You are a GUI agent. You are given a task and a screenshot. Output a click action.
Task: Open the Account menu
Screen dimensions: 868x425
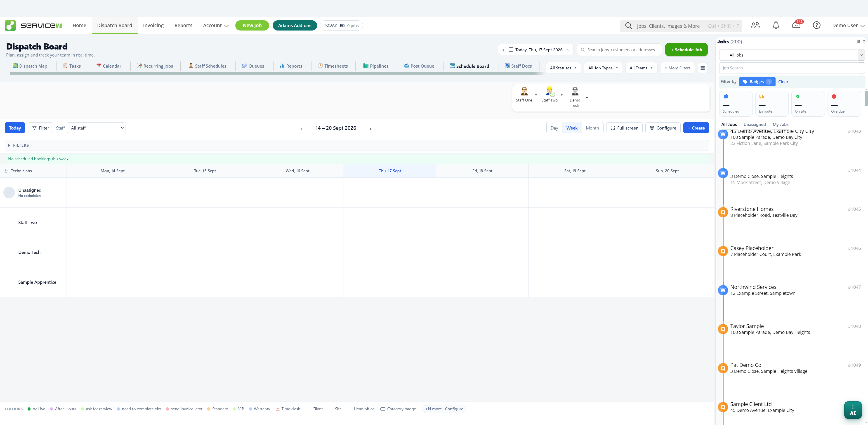click(216, 26)
